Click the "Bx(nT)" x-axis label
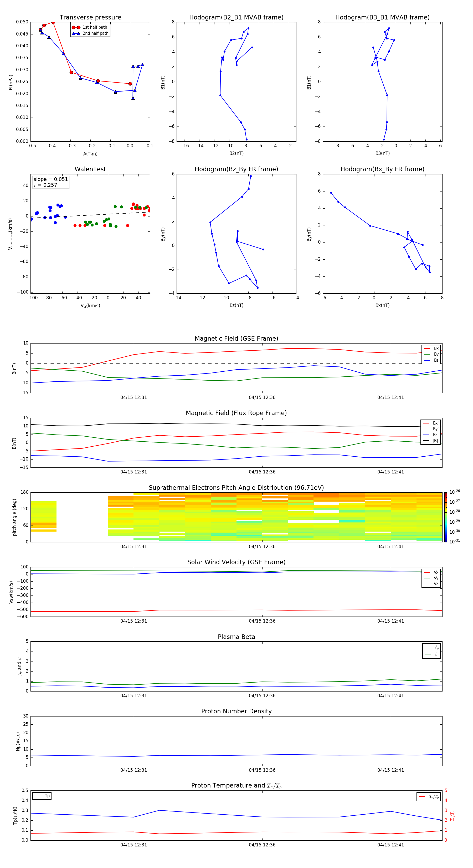 382,305
